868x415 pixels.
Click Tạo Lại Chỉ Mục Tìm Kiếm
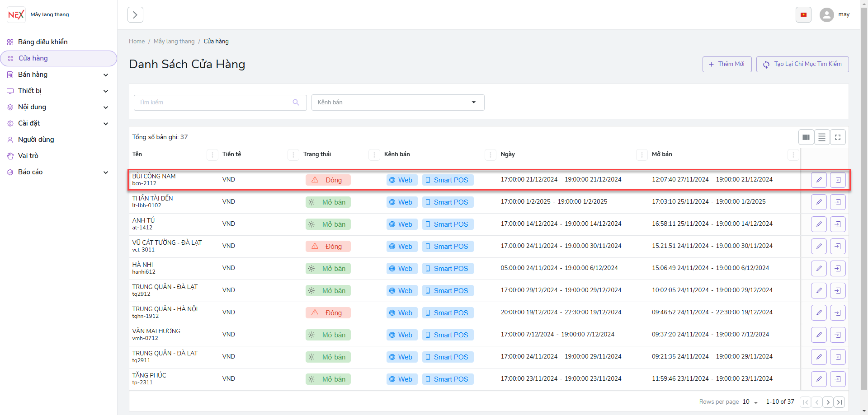[x=802, y=64]
